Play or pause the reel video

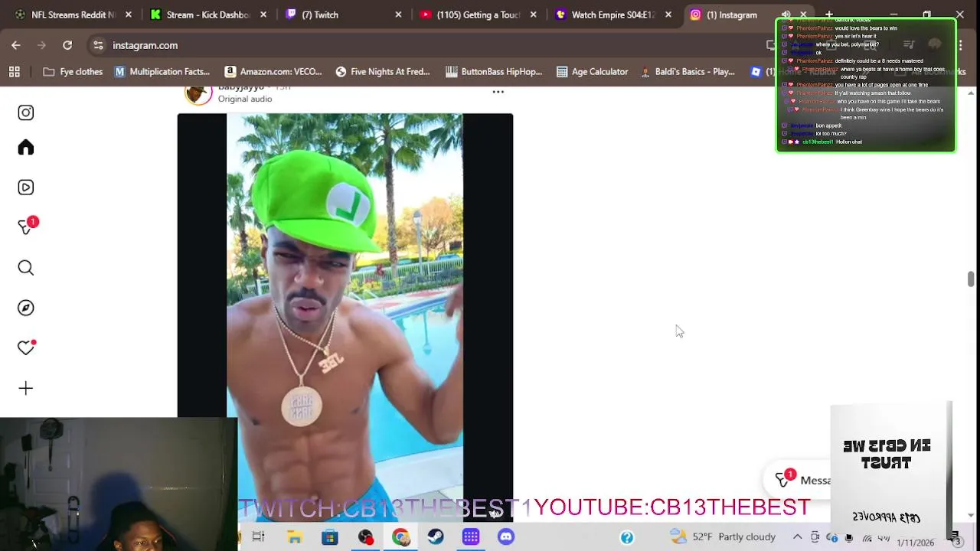(x=345, y=318)
